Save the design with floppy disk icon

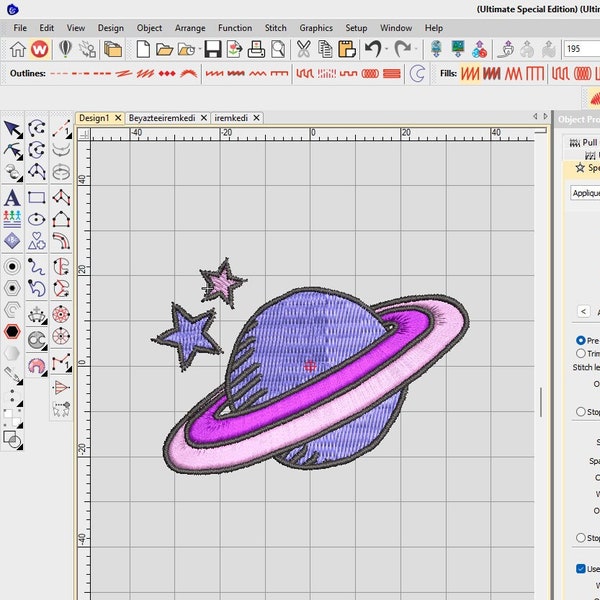[212, 49]
